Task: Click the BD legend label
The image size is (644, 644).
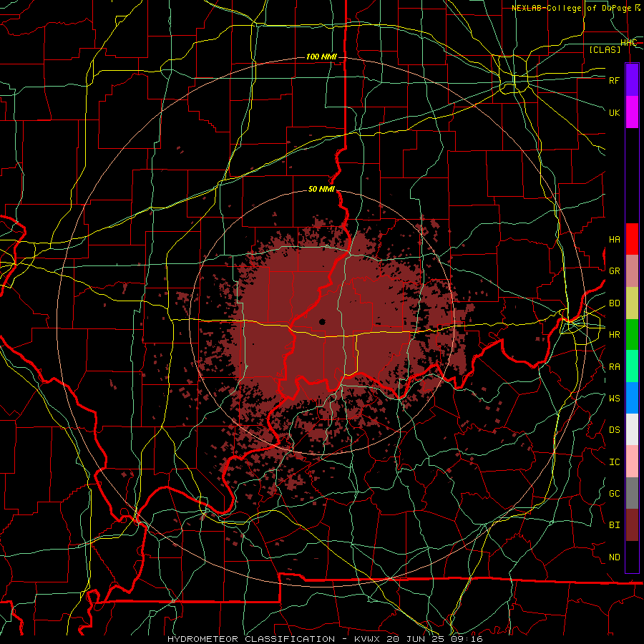Action: tap(615, 303)
